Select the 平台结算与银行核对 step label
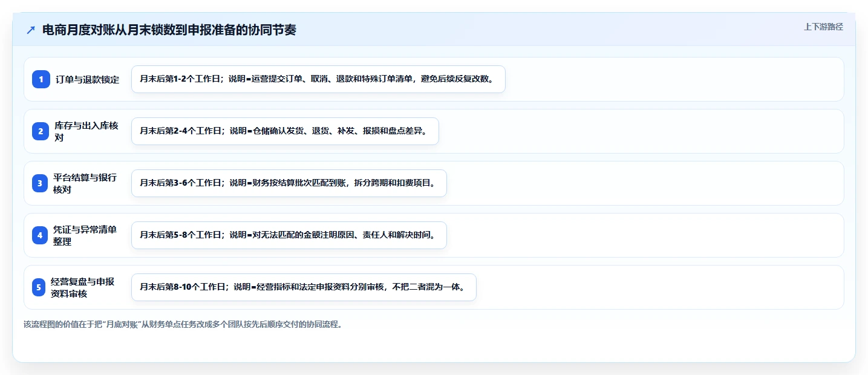The height and width of the screenshot is (375, 868). tap(85, 183)
